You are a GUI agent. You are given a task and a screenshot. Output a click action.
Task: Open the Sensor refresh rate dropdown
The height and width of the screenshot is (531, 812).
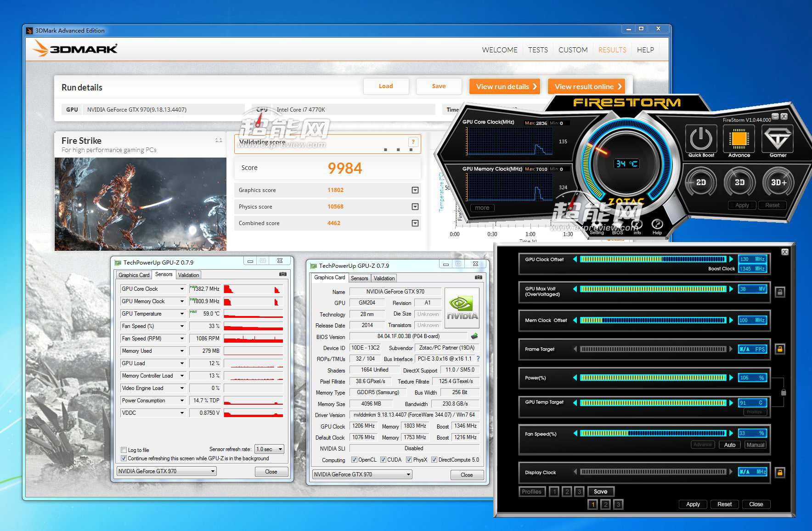269,449
